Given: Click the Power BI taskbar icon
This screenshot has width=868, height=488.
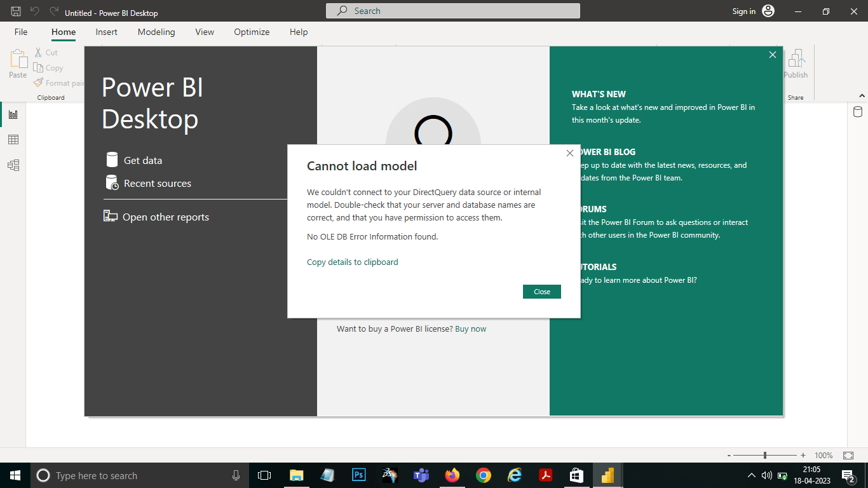Looking at the screenshot, I should 608,475.
